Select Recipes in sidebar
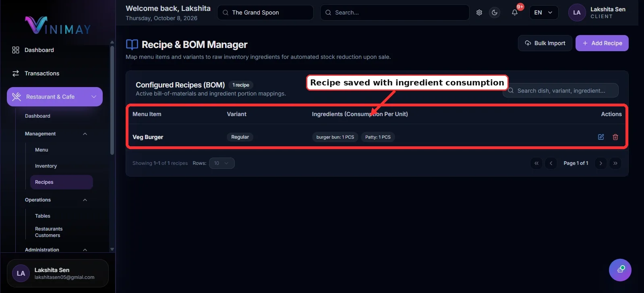 [62, 182]
